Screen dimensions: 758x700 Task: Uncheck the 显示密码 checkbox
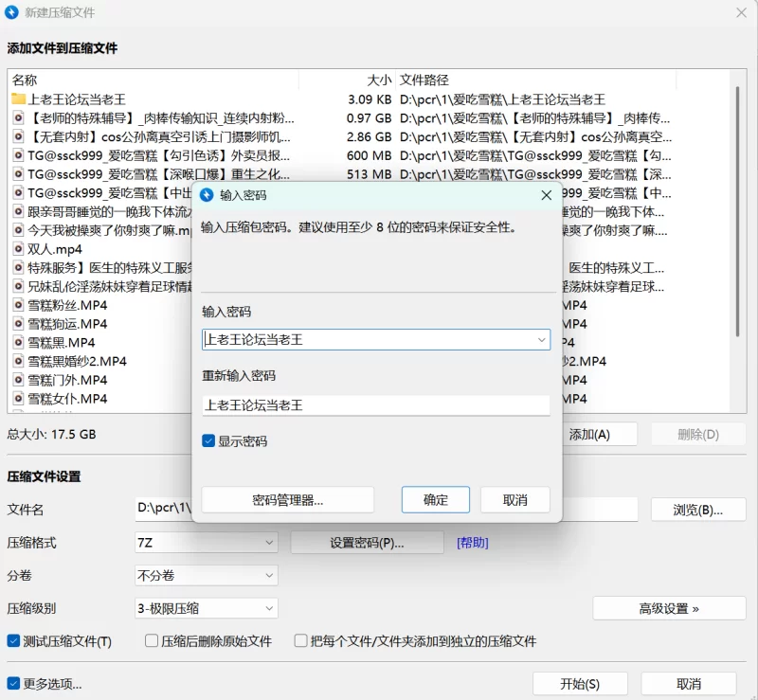pyautogui.click(x=208, y=441)
